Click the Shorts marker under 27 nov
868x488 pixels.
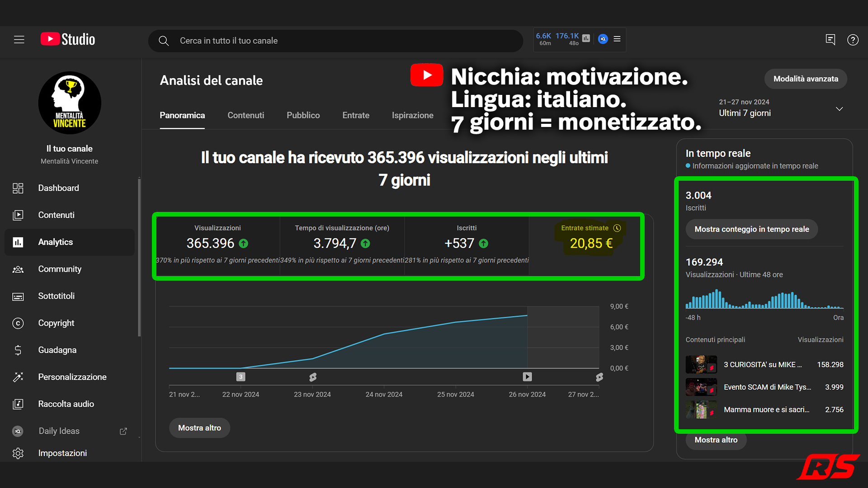click(x=599, y=377)
